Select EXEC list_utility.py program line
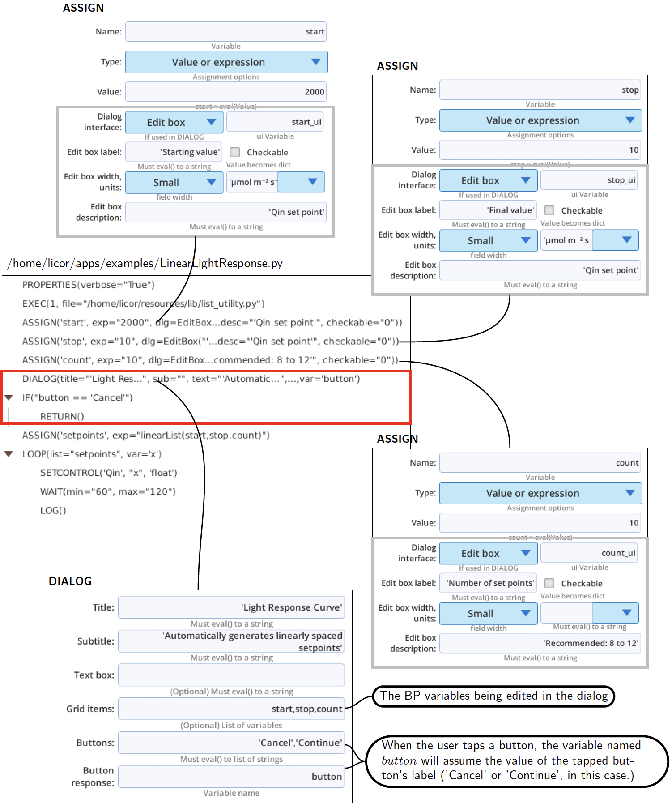The height and width of the screenshot is (803, 672). (143, 304)
